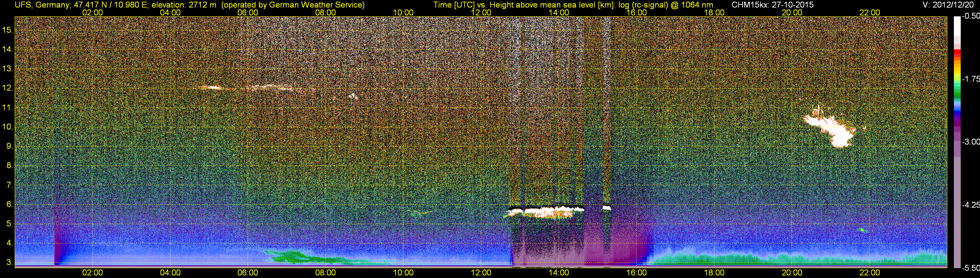Screen dimensions: 980x278
Task: Click the -4.25 mark on color scale
Action: [971, 205]
